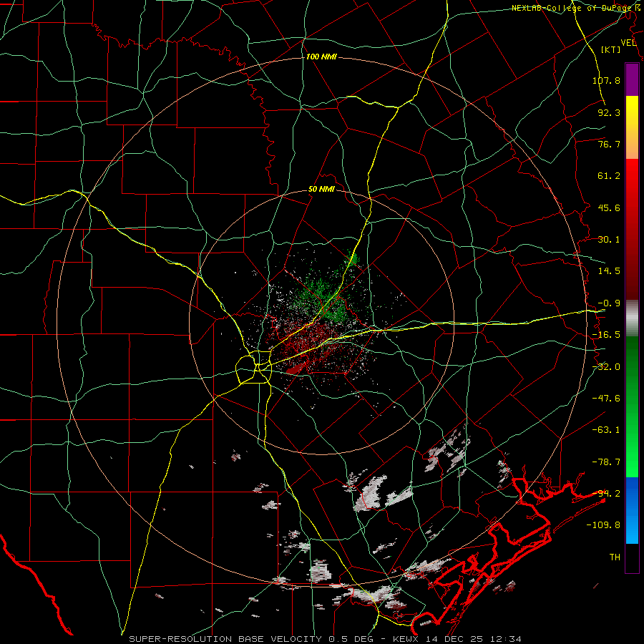644x644 pixels.
Task: Click the -94.2 velocity scale label
Action: (x=606, y=493)
